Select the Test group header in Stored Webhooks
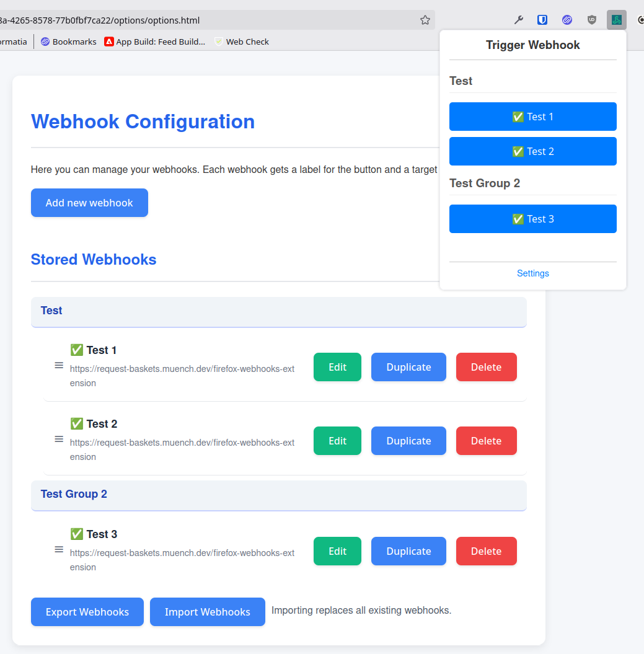 pyautogui.click(x=279, y=312)
